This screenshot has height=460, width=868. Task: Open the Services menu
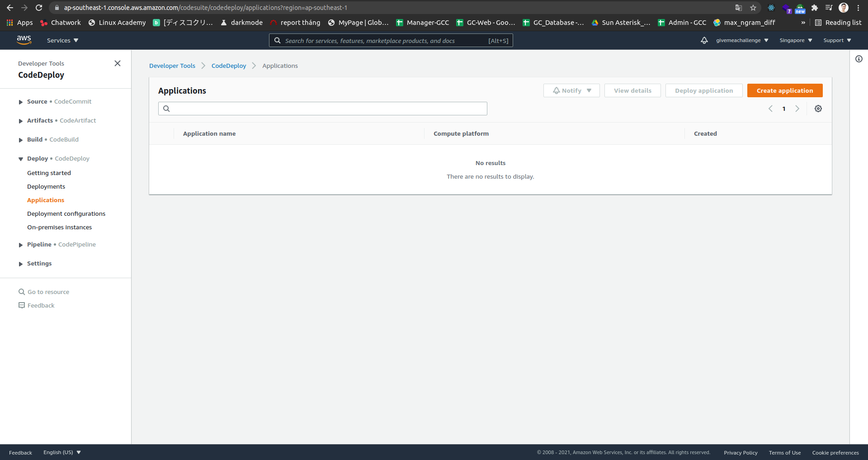62,40
